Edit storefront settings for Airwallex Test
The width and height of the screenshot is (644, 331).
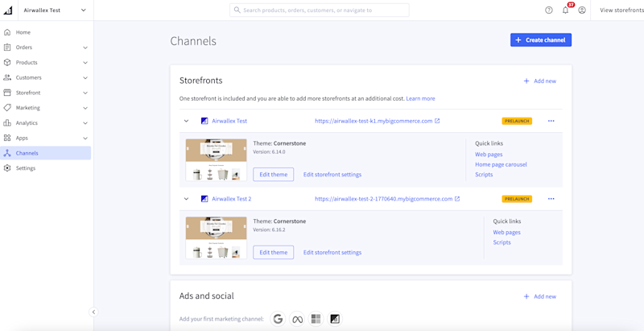[x=332, y=175]
